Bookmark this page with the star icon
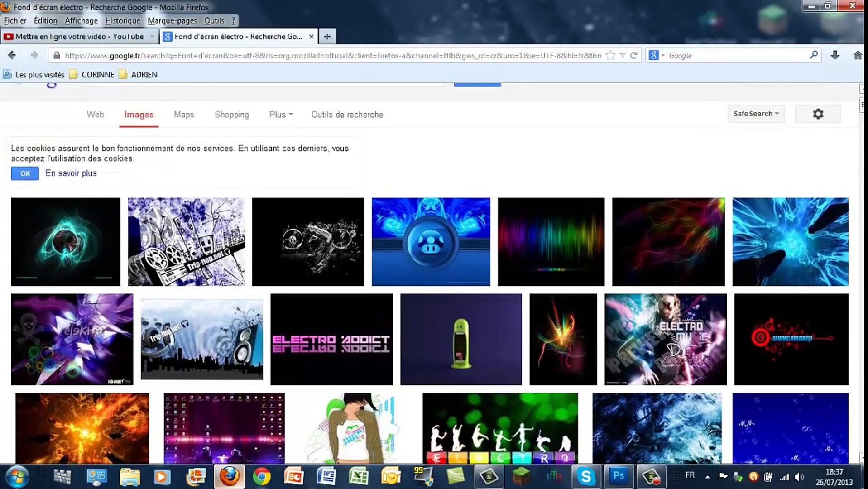This screenshot has height=489, width=868. 610,55
